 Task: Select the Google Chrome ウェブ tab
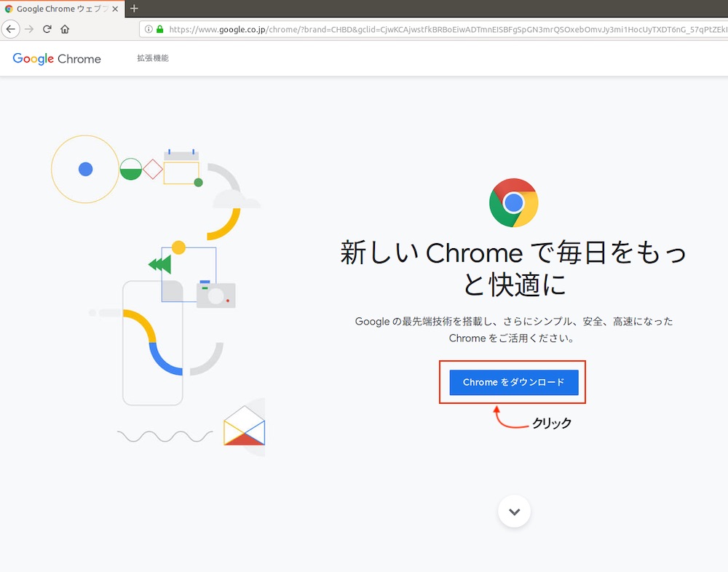pos(62,9)
